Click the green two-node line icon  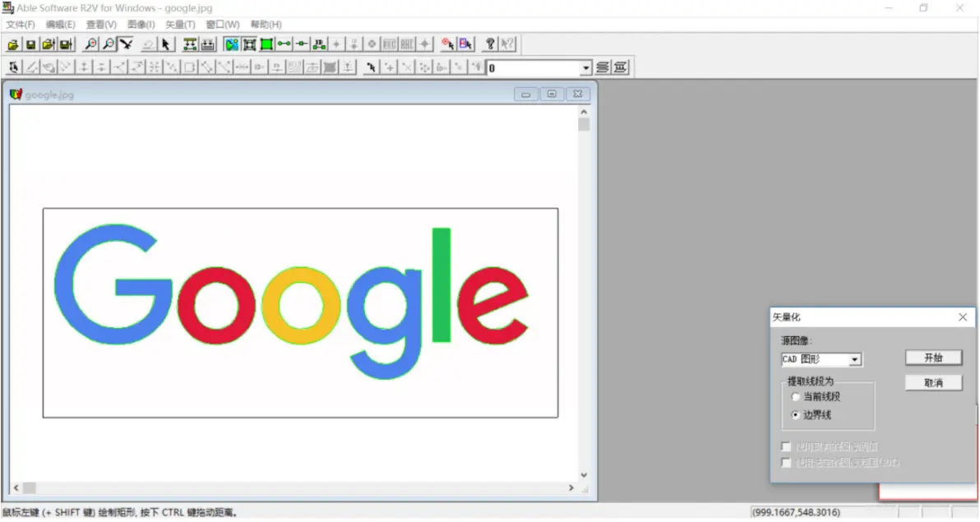pos(284,44)
